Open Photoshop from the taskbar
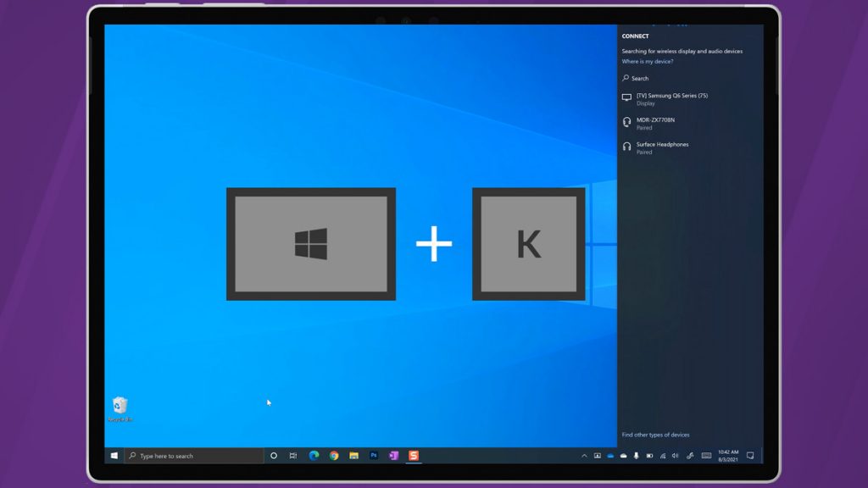This screenshot has width=868, height=488. click(374, 456)
